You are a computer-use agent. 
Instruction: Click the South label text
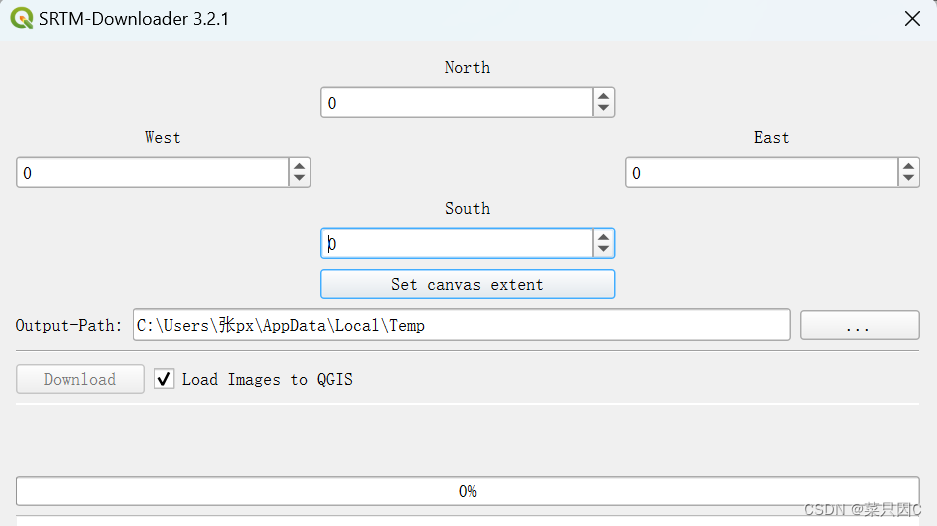[467, 209]
